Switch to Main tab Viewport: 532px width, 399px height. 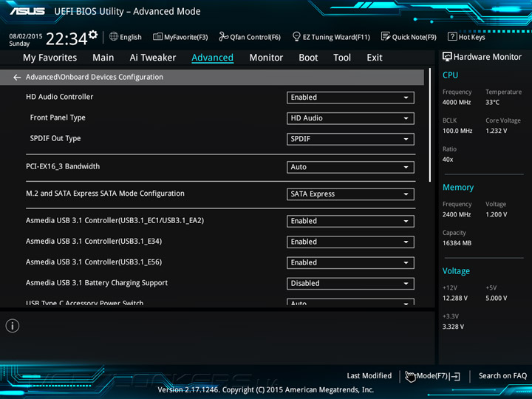pos(103,58)
